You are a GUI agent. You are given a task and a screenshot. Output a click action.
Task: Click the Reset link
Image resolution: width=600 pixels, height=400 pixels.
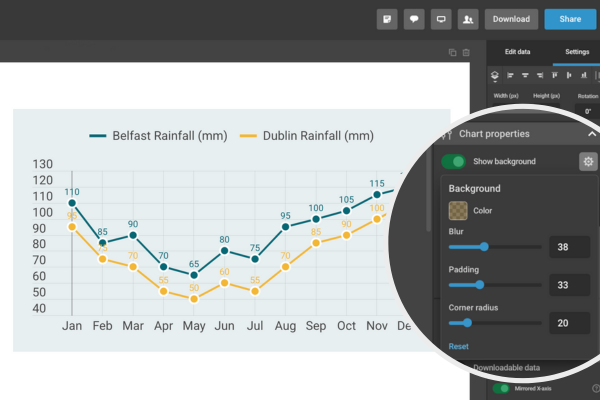click(458, 346)
